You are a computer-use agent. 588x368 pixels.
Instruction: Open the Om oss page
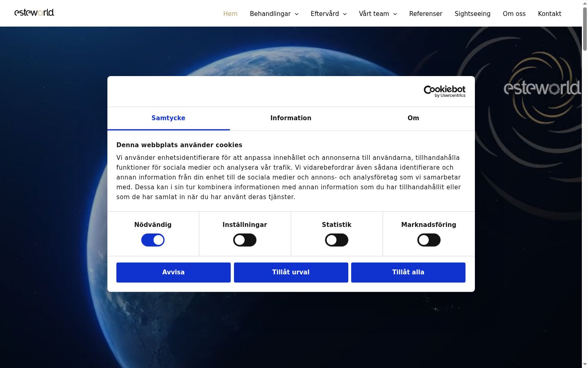[514, 13]
